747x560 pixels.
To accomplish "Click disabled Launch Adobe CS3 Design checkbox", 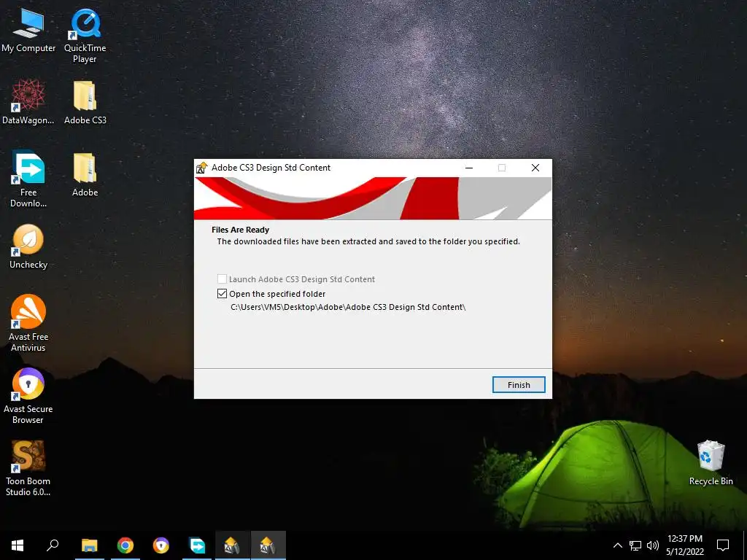I will [222, 279].
